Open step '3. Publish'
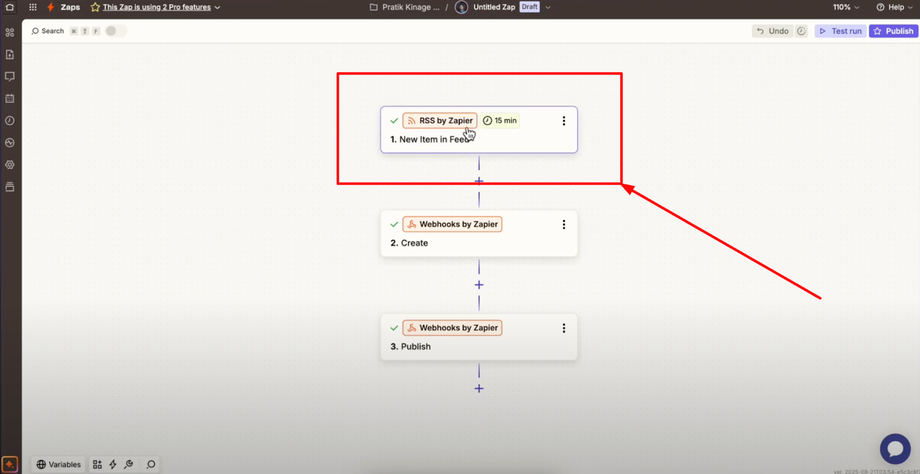This screenshot has width=920, height=474. tap(479, 337)
